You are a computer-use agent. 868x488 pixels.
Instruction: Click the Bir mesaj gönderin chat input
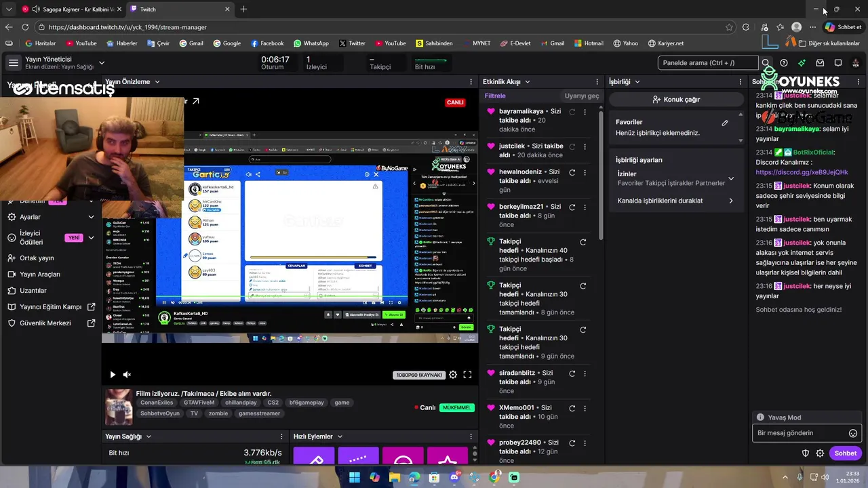tap(801, 433)
